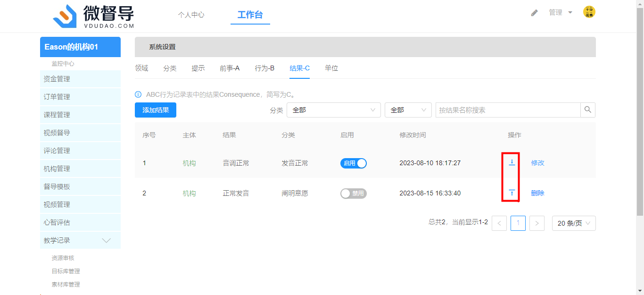Click the 发音正常 category cell
The image size is (644, 295).
tap(295, 163)
